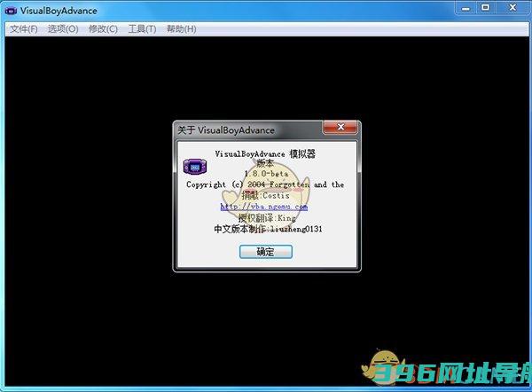This screenshot has width=532, height=392.
Task: Click the 关于 VisualBoyAdvance dialog title
Action: click(x=226, y=130)
